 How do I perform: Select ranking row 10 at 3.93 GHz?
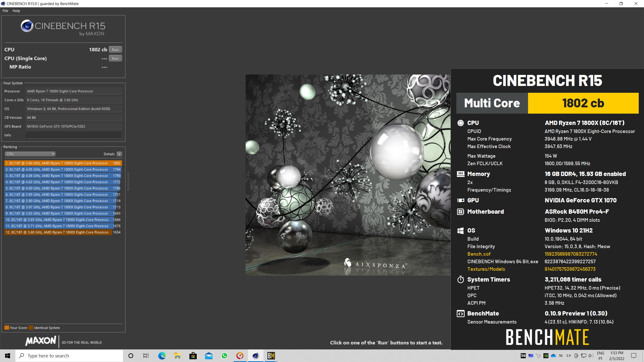(x=63, y=220)
